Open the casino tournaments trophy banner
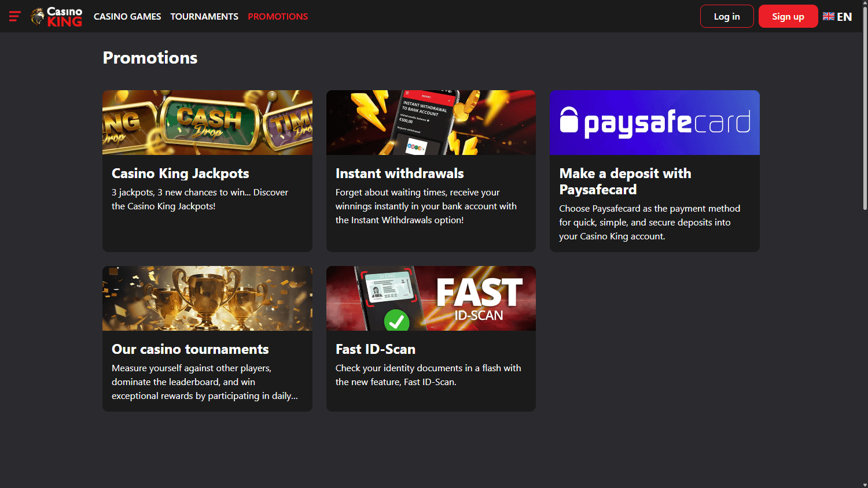 click(x=207, y=298)
